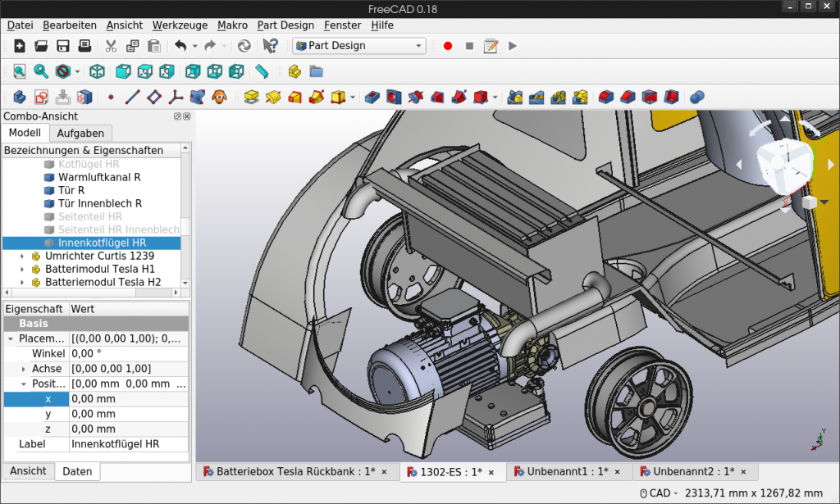
Task: Switch to the Aufgaben tab
Action: 80,134
